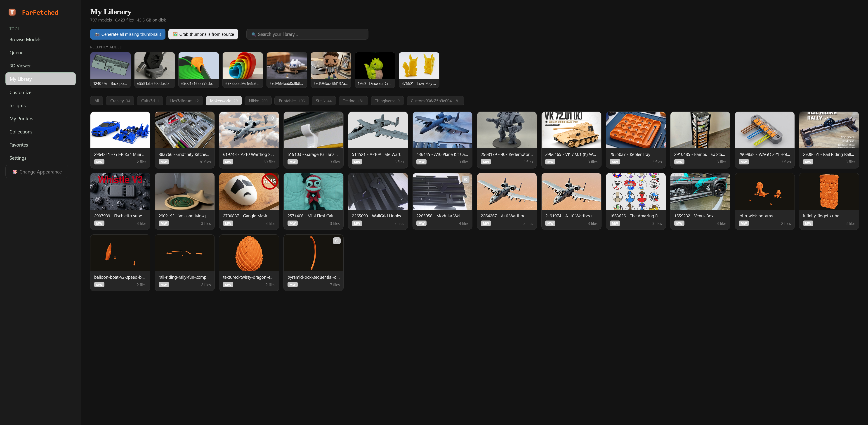Filter library by Nikko source
The image size is (868, 425).
click(258, 101)
